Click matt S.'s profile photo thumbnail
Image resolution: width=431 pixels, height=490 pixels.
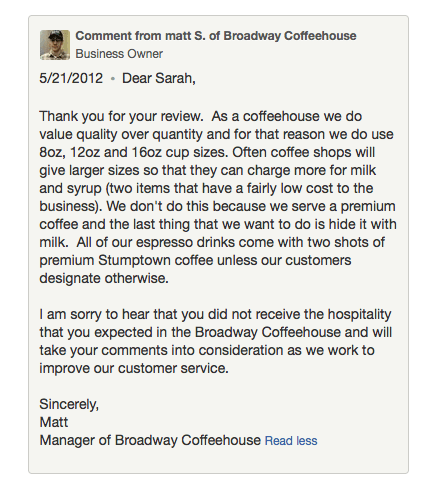point(55,45)
